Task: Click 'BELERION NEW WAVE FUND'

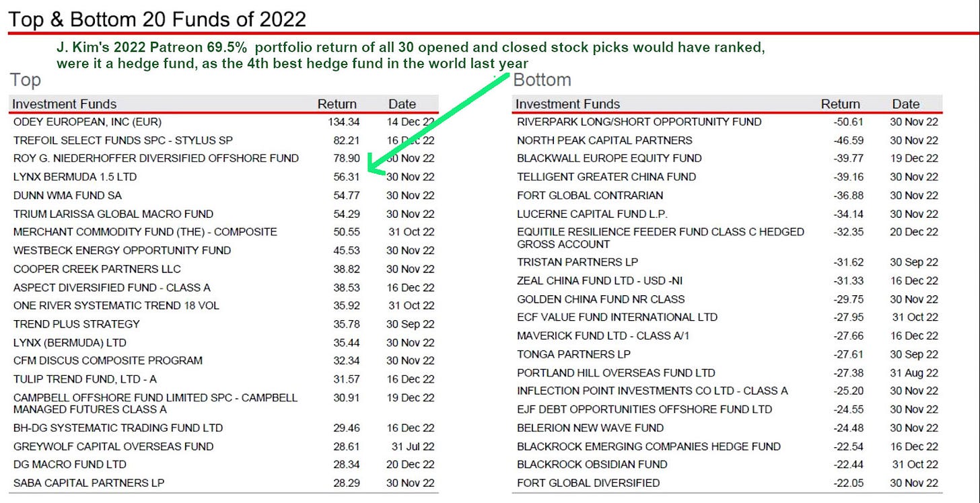Action: [x=590, y=428]
